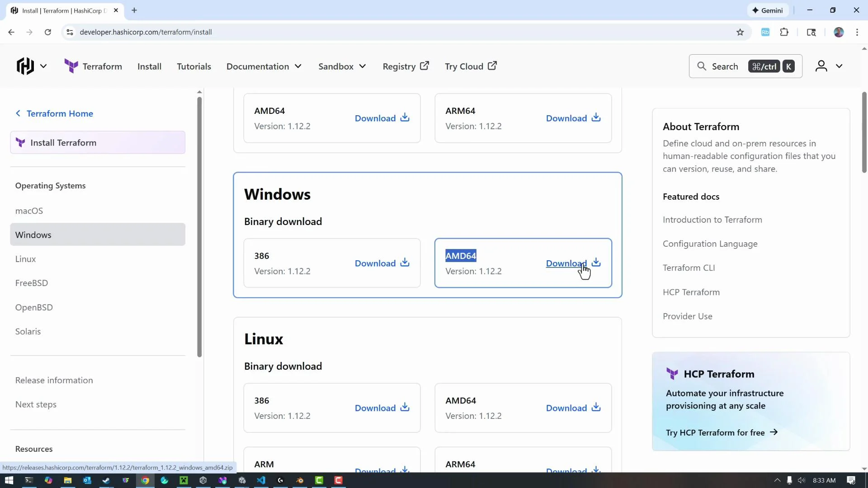
Task: Download Linux AMD64 binary
Action: coord(573,408)
